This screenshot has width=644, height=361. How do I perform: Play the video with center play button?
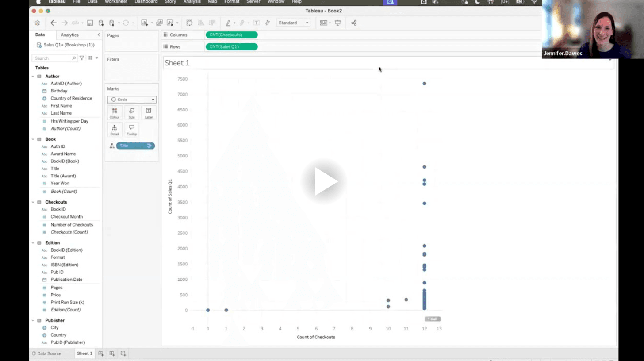325,181
